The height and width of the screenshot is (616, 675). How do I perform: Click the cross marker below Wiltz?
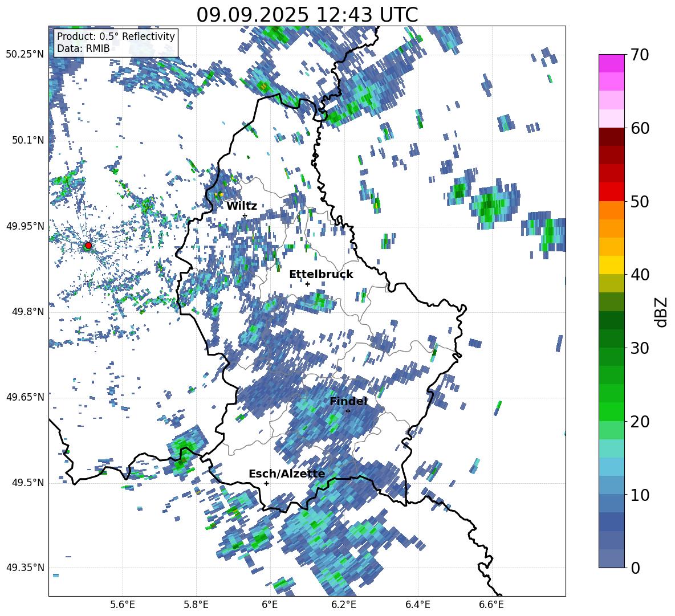tap(245, 215)
